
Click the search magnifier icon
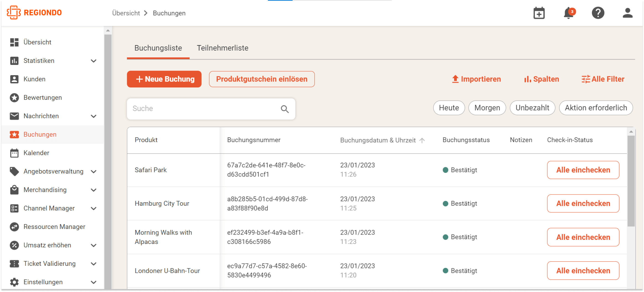pyautogui.click(x=284, y=109)
